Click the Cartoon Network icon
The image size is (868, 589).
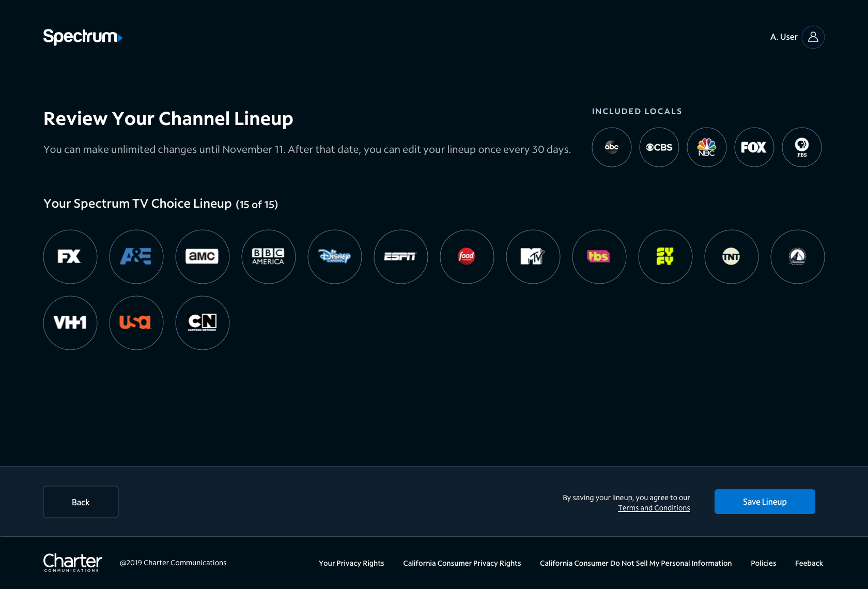(x=202, y=323)
